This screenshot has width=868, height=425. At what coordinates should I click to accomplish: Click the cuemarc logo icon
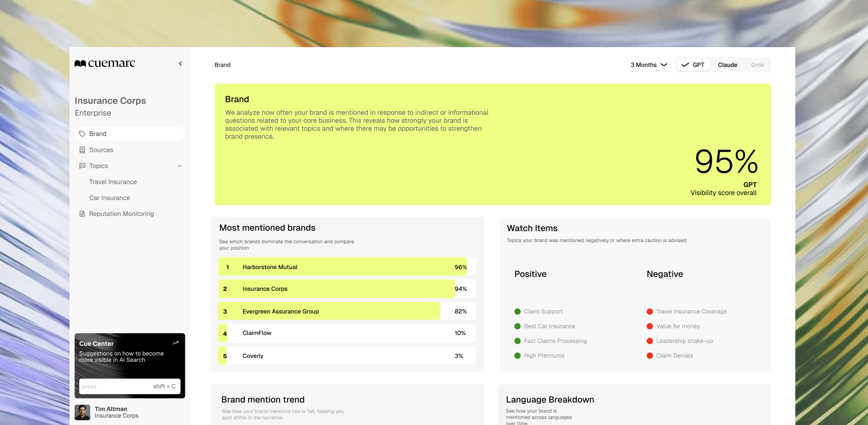80,63
